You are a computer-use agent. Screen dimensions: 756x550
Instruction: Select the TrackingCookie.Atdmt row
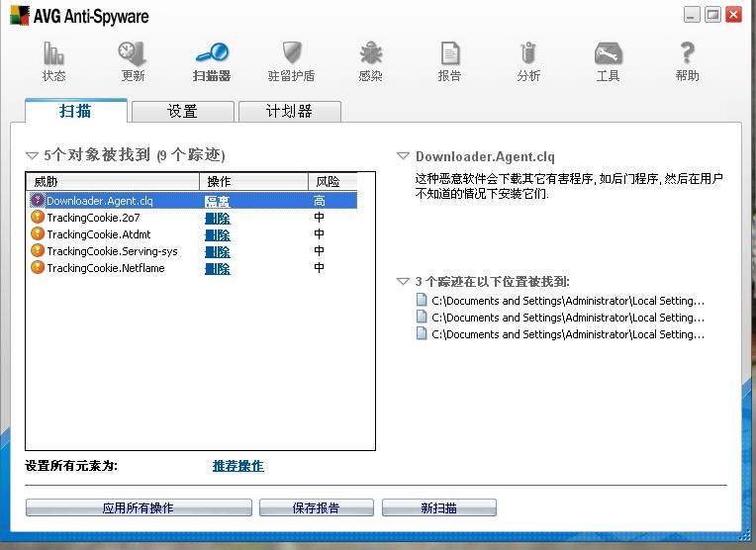193,234
